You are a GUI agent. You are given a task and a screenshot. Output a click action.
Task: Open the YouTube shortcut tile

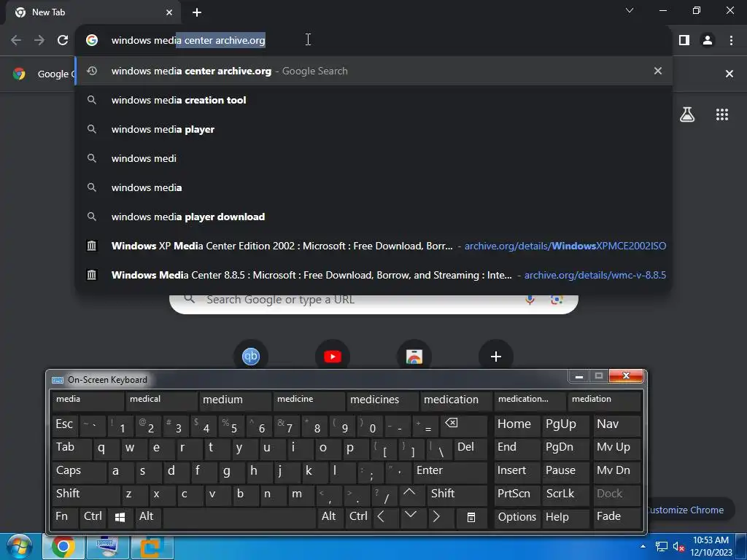coord(333,356)
